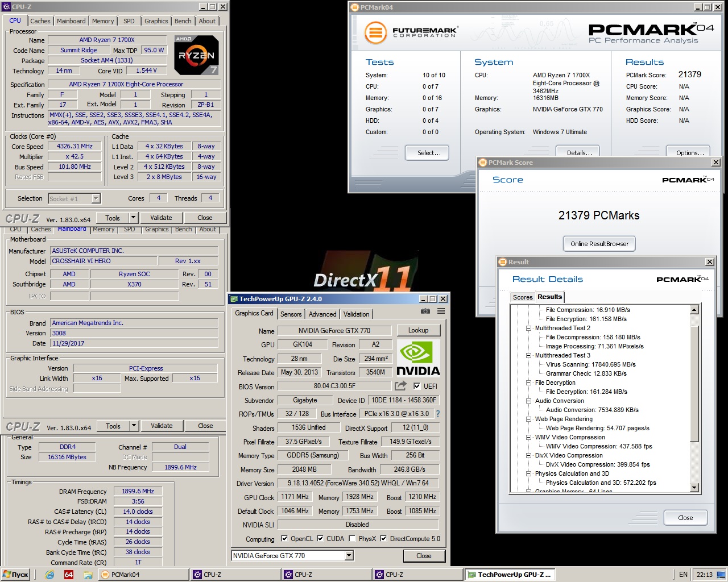Open Internet Explorer from the taskbar
The width and height of the screenshot is (728, 582).
(49, 575)
